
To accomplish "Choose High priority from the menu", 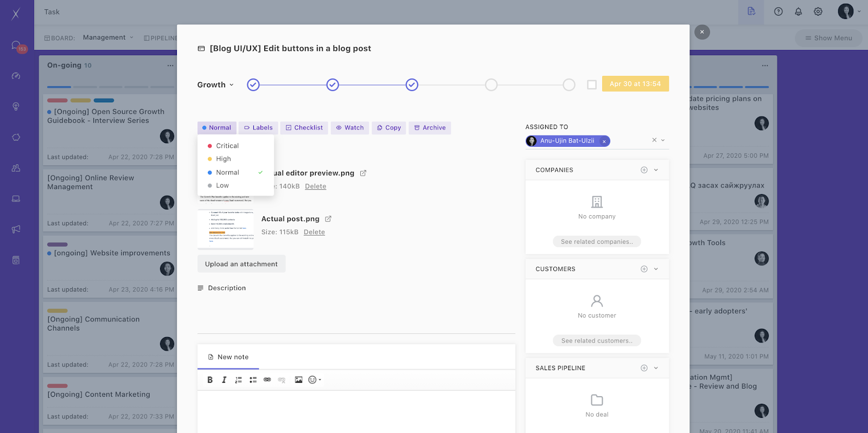I will coord(223,159).
